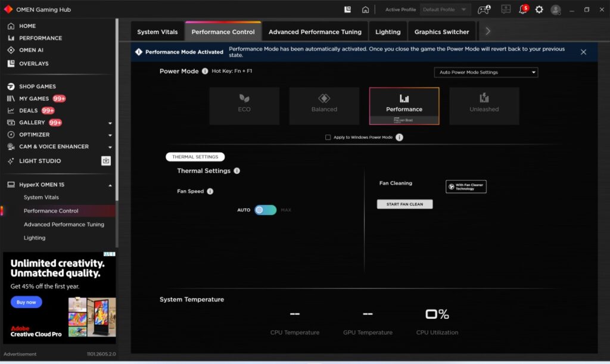Click the 0% CPU Utilization value

click(x=437, y=314)
